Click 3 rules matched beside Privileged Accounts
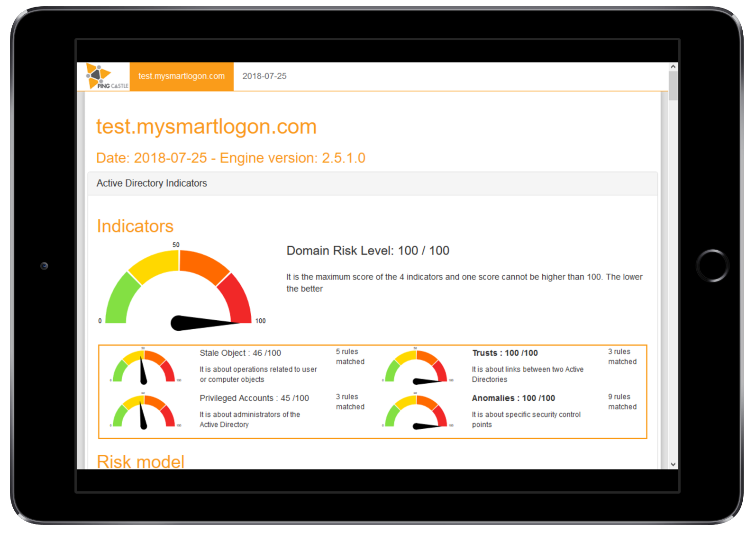Image resolution: width=756 pixels, height=533 pixels. tap(350, 402)
